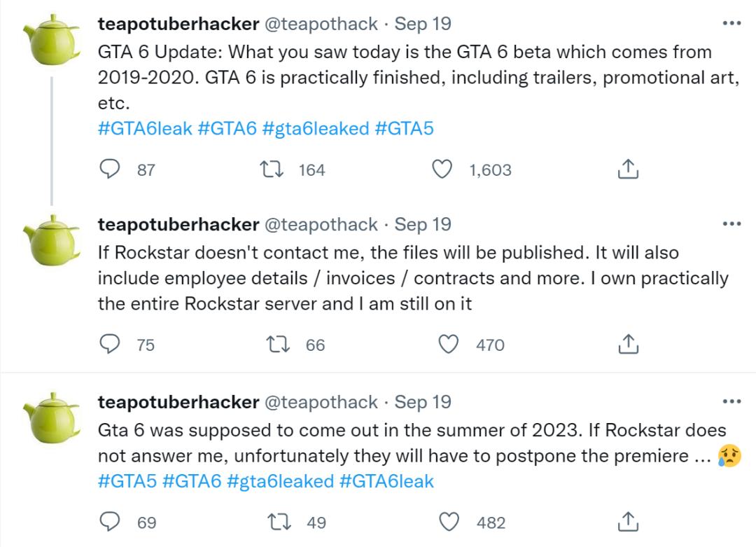Viewport: 756px width, 547px height.
Task: Reply to the summer 2023 tweet
Action: (x=110, y=522)
